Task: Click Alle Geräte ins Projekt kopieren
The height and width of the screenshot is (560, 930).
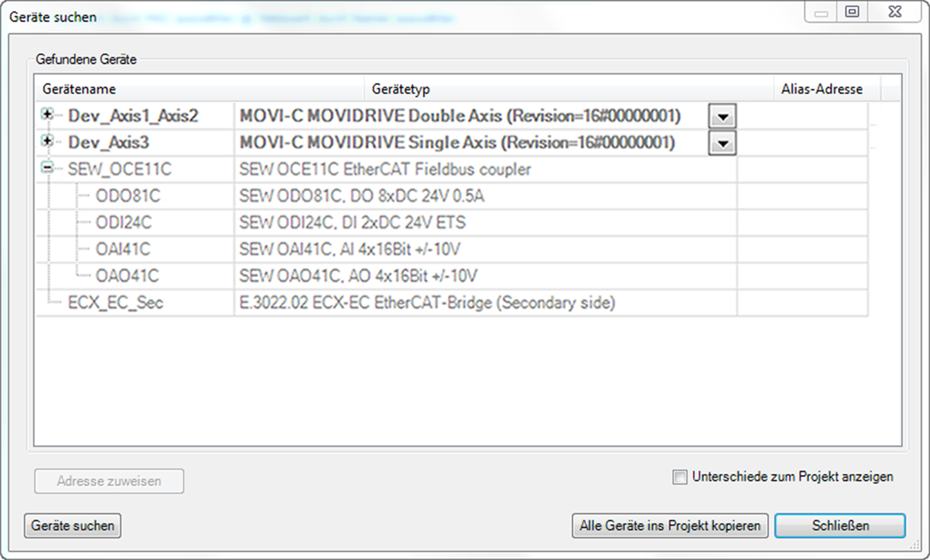Action: [x=670, y=525]
